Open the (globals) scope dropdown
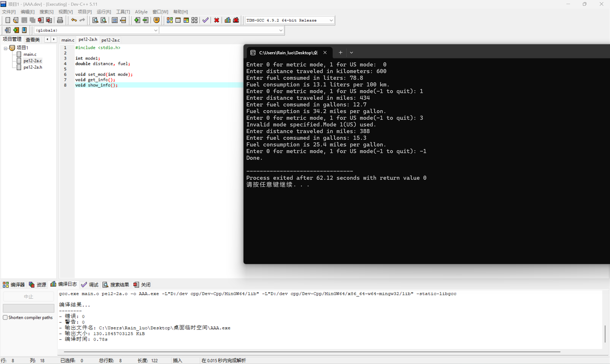Screen dimensions: 610x364 click(x=155, y=30)
